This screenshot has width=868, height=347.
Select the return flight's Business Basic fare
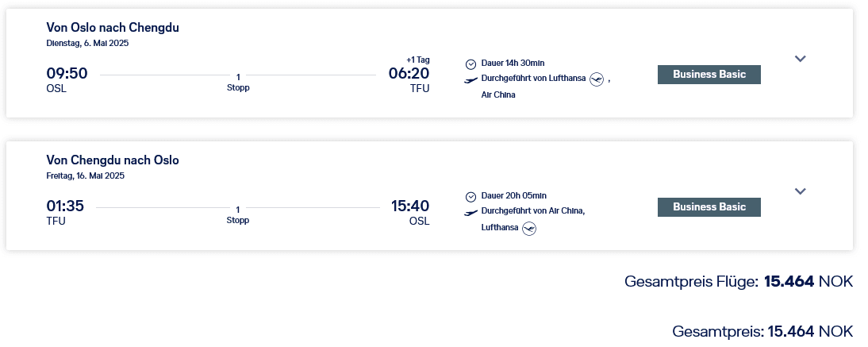[709, 207]
